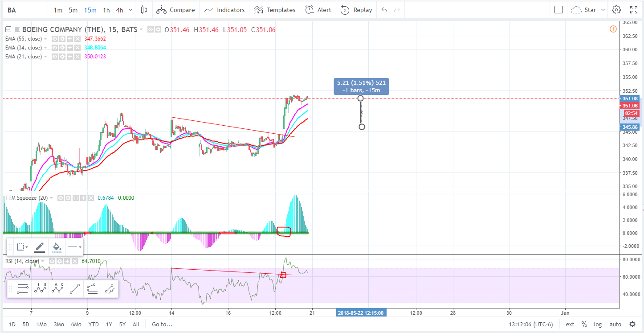Toggle percent scale '%' option
Image resolution: width=644 pixels, height=333 pixels.
click(584, 324)
